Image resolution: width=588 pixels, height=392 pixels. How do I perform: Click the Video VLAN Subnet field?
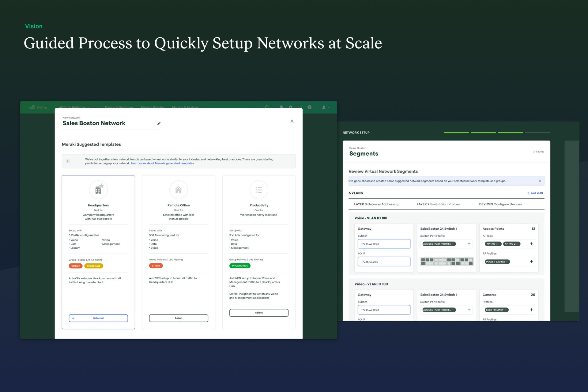384,310
